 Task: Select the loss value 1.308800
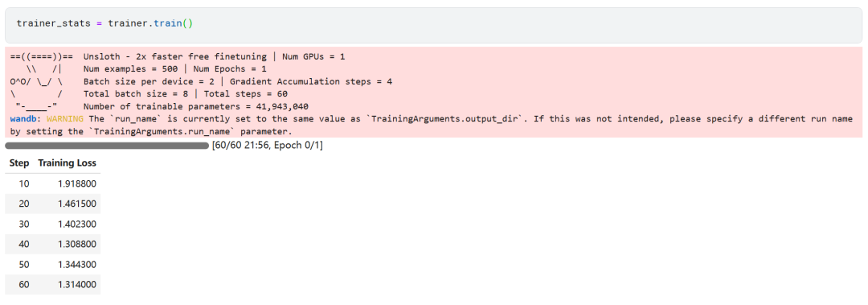coord(77,244)
